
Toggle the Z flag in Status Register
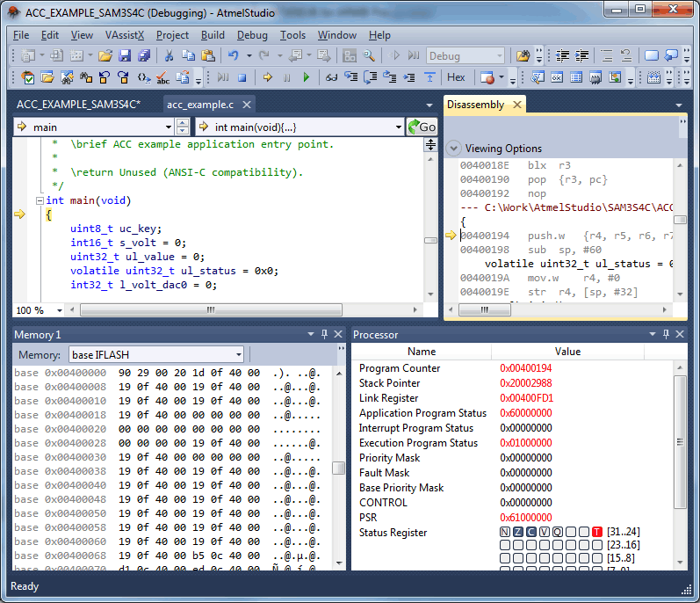coord(518,532)
